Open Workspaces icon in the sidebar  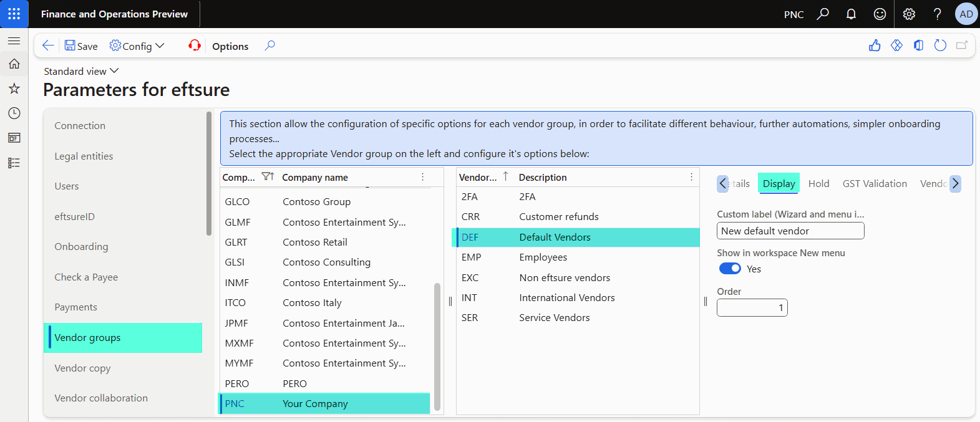coord(14,138)
